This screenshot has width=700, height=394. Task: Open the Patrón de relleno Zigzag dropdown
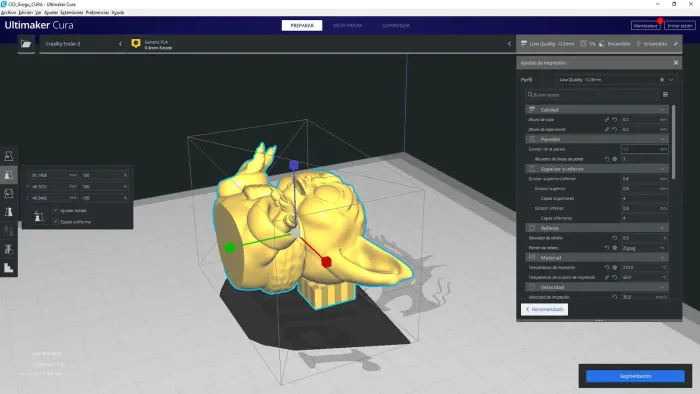pos(644,248)
